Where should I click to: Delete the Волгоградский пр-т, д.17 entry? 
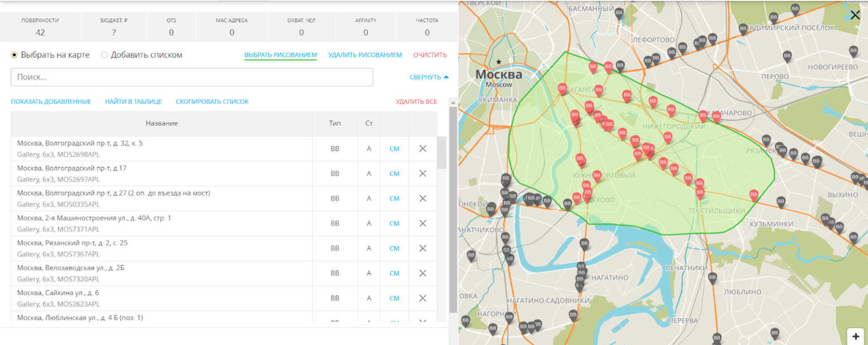422,174
